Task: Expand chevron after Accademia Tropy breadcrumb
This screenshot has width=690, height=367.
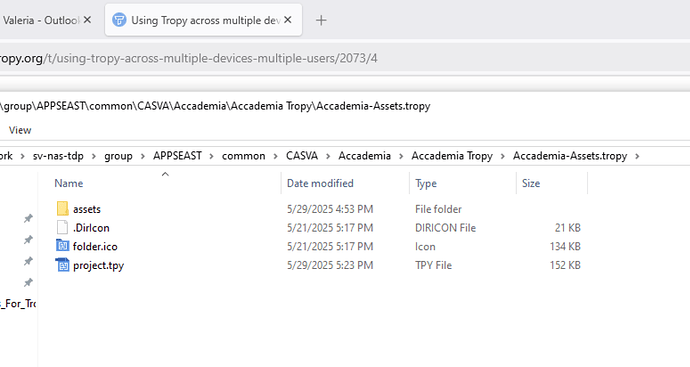Action: pyautogui.click(x=503, y=156)
